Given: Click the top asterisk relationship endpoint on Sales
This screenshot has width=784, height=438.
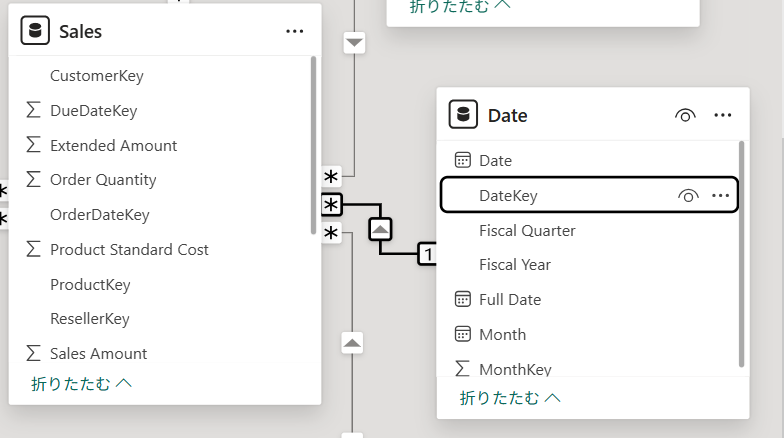Looking at the screenshot, I should [x=330, y=176].
